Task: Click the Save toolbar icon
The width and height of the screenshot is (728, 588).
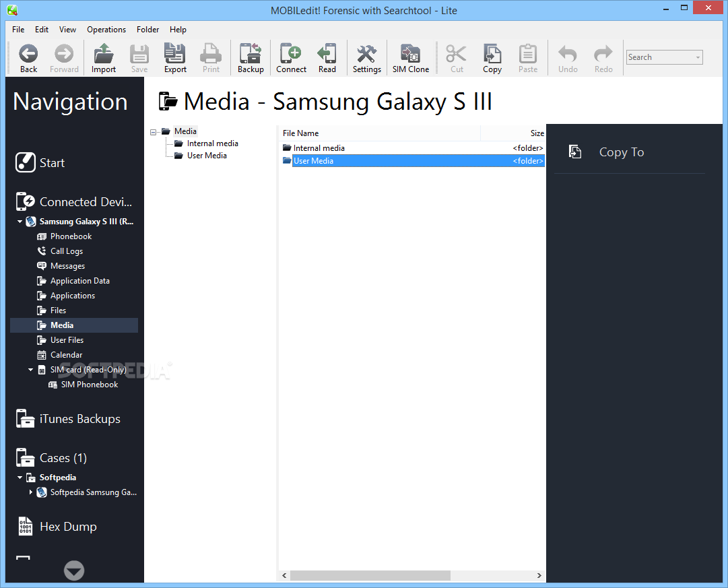Action: click(139, 59)
